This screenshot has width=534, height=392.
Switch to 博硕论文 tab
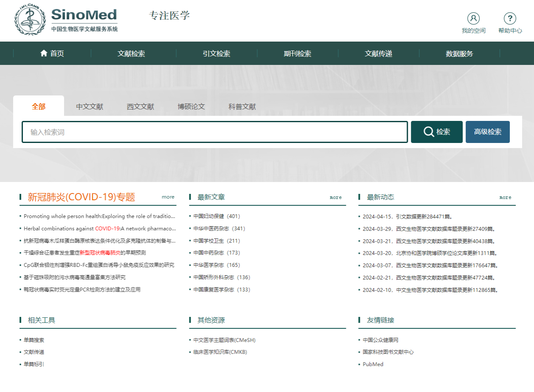(x=191, y=106)
